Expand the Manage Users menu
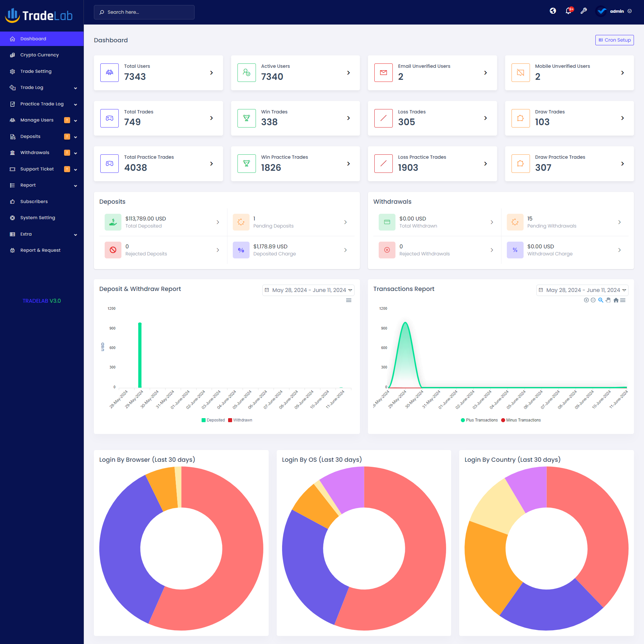The image size is (644, 644). tap(37, 120)
